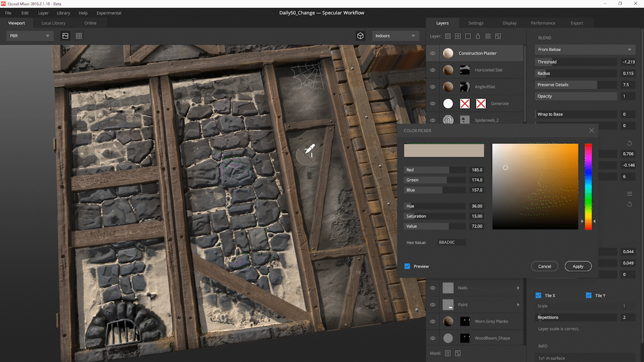Switch to the Export tab

click(577, 23)
